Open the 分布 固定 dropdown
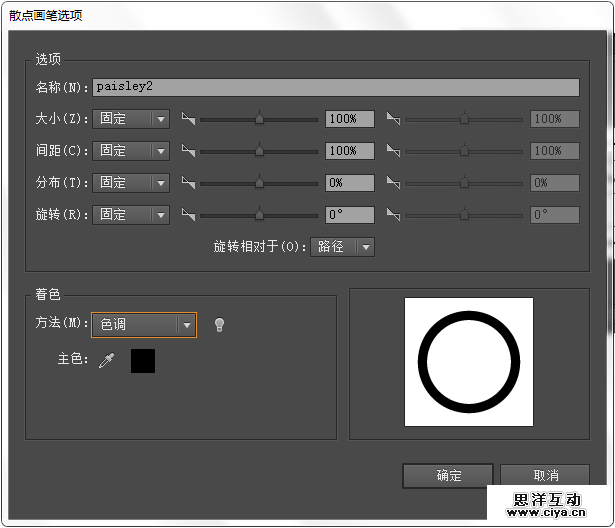The image size is (615, 528). 131,183
